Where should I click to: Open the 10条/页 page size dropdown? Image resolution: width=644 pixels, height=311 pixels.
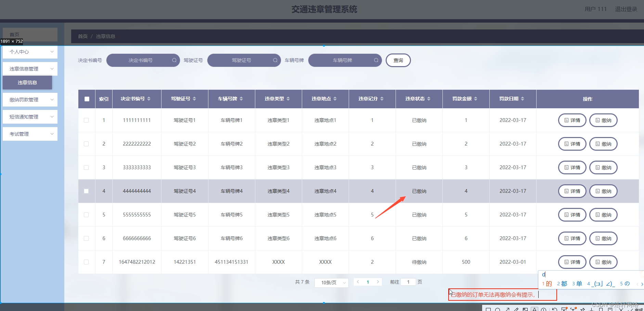point(331,282)
